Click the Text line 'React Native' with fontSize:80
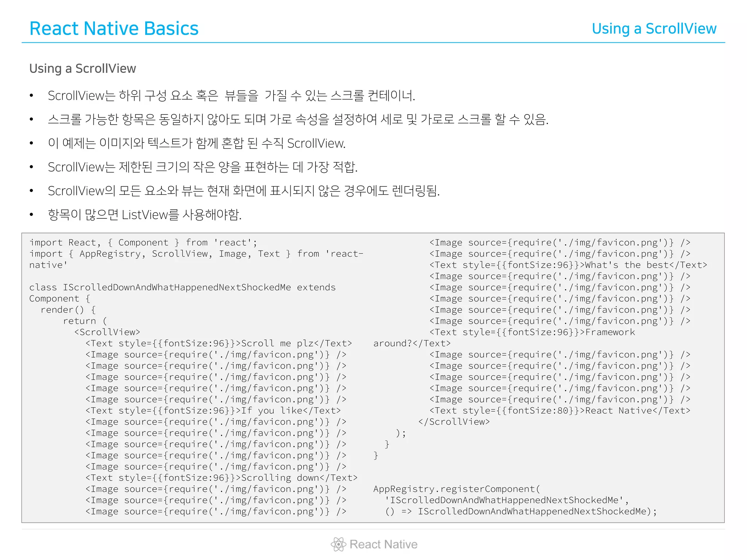 (560, 411)
